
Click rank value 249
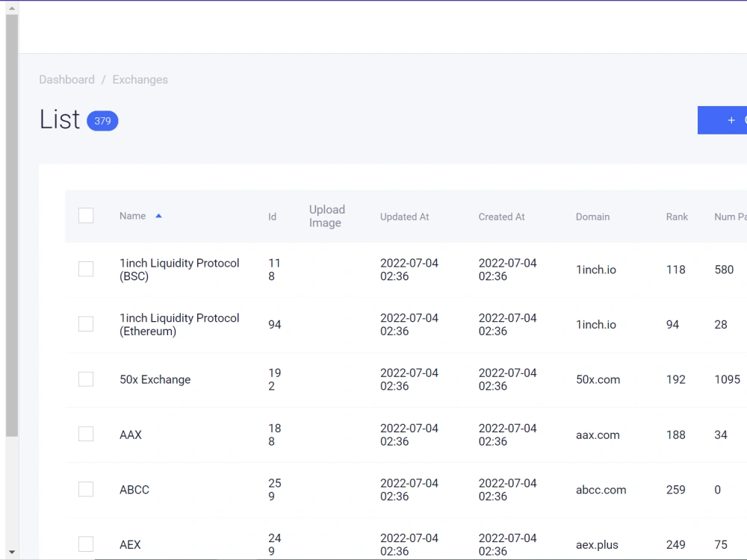pyautogui.click(x=675, y=545)
